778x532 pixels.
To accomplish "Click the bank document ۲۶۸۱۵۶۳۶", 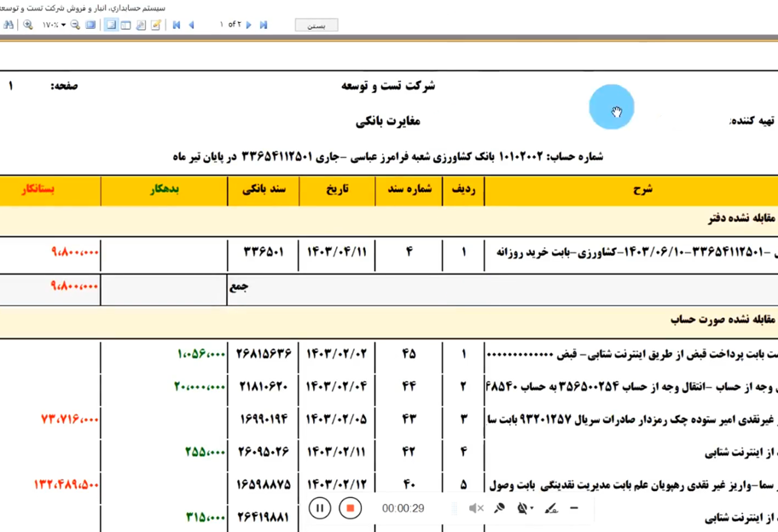I will pyautogui.click(x=264, y=354).
